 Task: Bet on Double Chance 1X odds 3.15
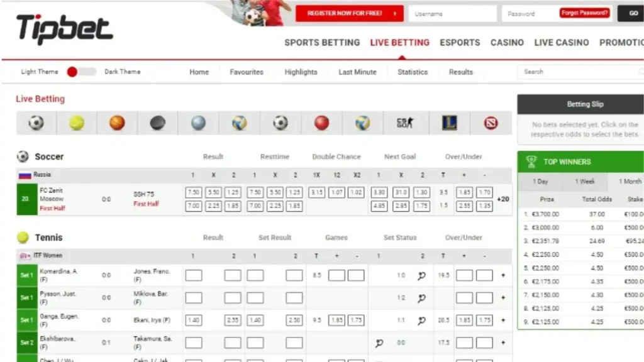pyautogui.click(x=316, y=192)
